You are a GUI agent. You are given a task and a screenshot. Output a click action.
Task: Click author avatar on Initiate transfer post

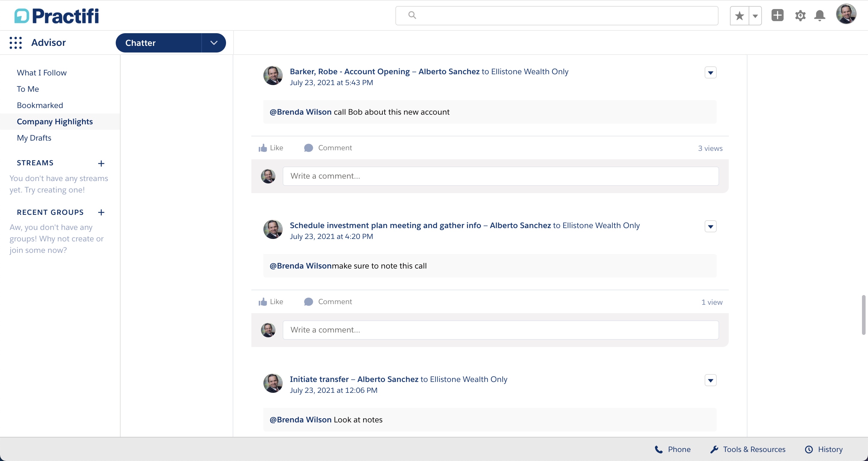coord(272,383)
